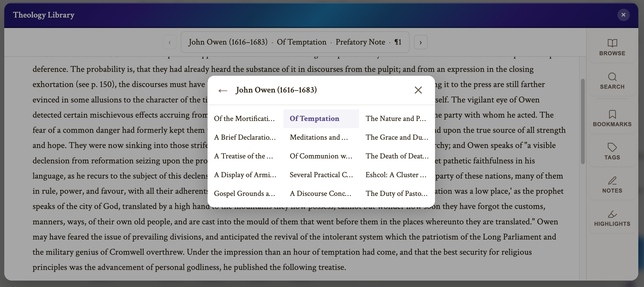Screen dimensions: 644x287
Task: Open the Search tool in sidebar
Action: (612, 81)
